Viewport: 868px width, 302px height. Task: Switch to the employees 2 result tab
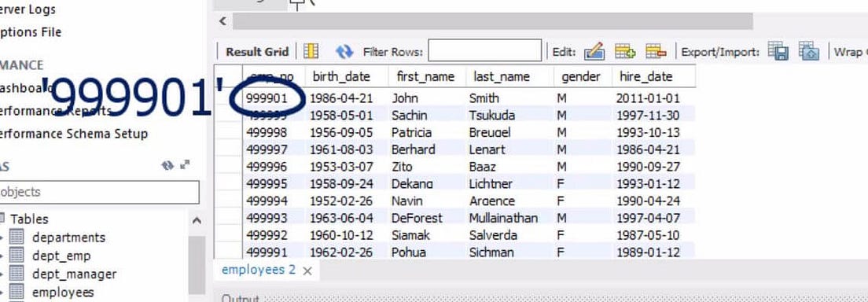click(259, 270)
